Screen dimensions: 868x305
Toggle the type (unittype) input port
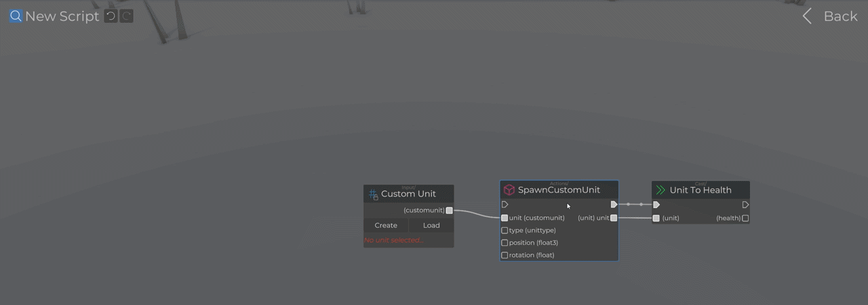click(x=505, y=230)
